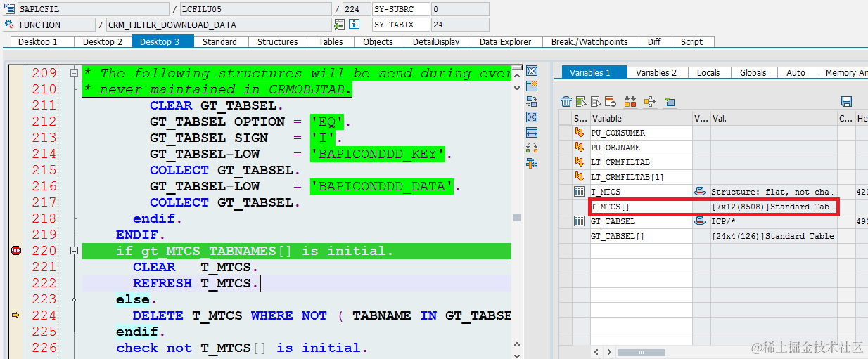Click the SY-TABIX field in the header

[x=400, y=25]
